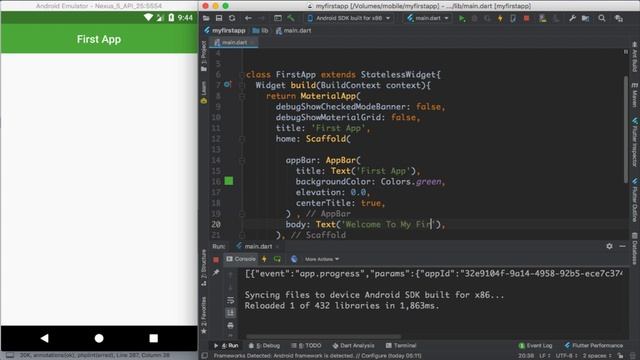Open Run panel settings gear
Image resolution: width=640 pixels, height=360 pixels.
point(609,246)
